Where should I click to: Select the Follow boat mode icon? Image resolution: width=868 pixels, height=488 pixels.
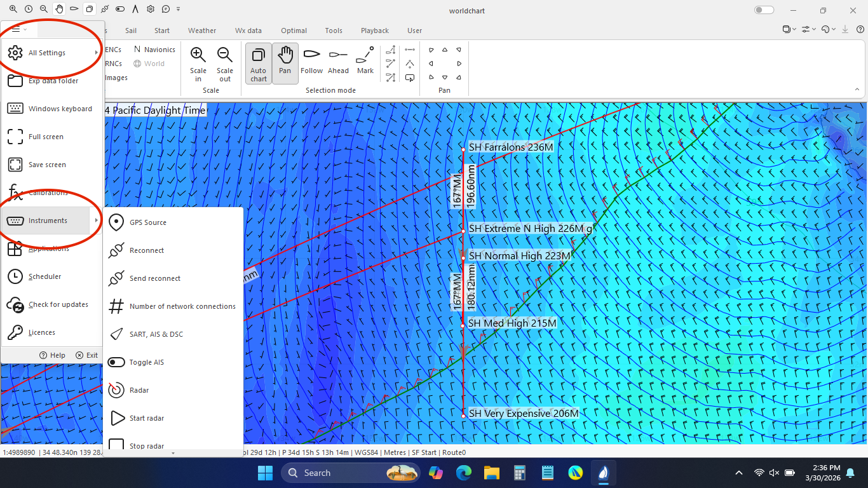coord(311,55)
